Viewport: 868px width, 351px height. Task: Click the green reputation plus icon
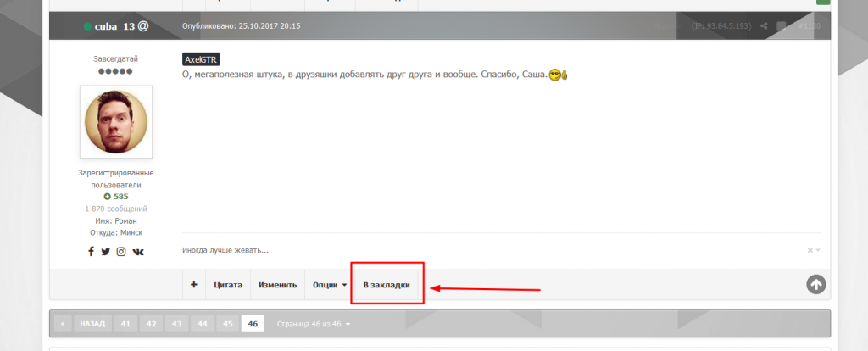[x=108, y=197]
